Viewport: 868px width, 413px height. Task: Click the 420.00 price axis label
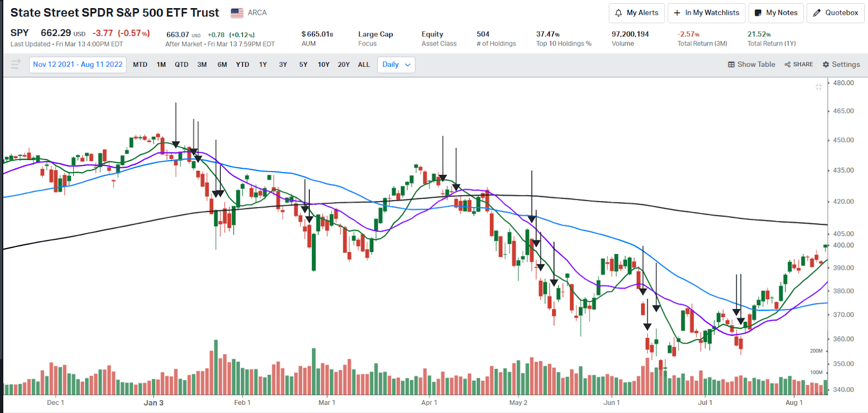(x=844, y=201)
